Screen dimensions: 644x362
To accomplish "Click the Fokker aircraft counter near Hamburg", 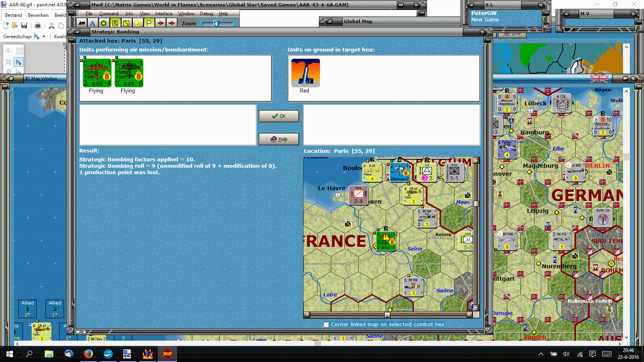I will (x=507, y=149).
